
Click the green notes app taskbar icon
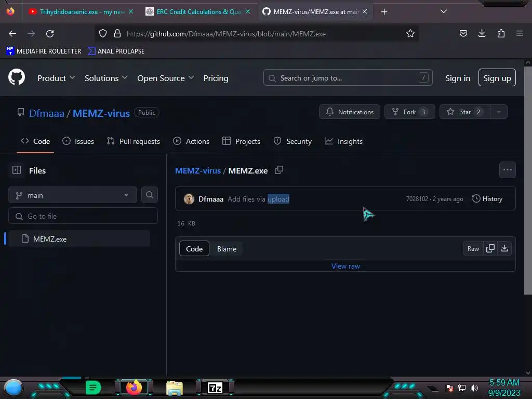(94, 388)
